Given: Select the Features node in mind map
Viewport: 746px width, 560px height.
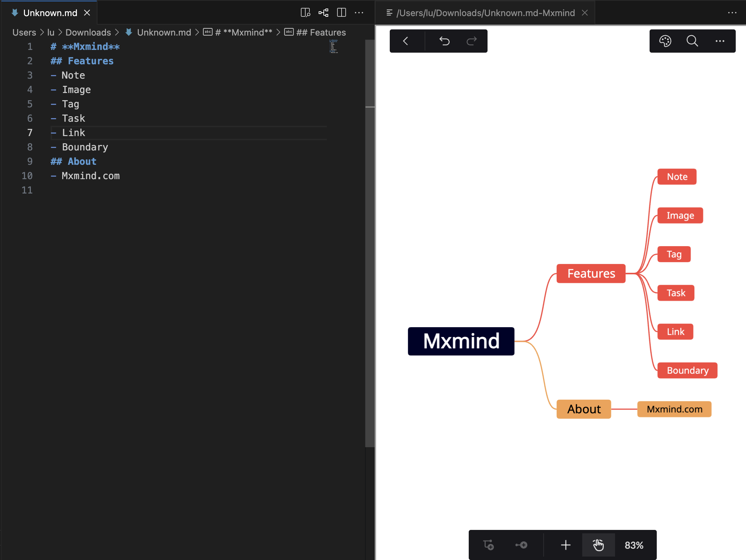Looking at the screenshot, I should 591,274.
